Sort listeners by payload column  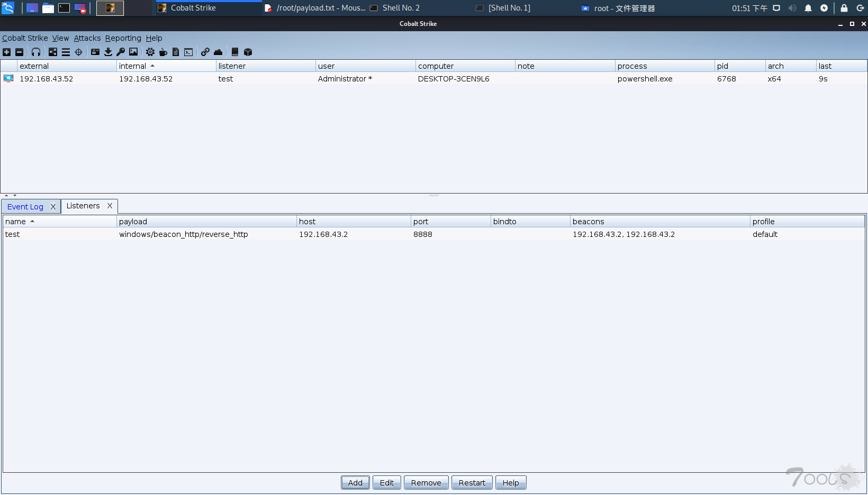[x=206, y=222]
